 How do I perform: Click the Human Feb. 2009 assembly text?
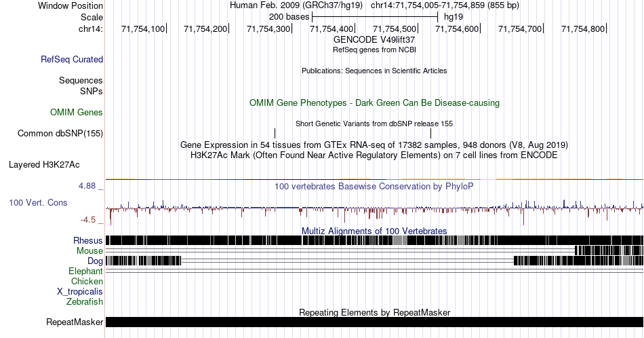pyautogui.click(x=296, y=5)
